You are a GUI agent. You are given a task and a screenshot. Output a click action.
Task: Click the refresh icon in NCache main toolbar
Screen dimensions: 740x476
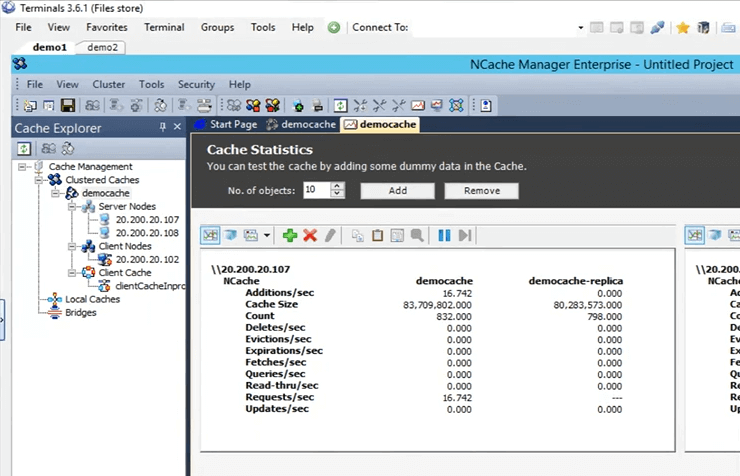[x=340, y=105]
